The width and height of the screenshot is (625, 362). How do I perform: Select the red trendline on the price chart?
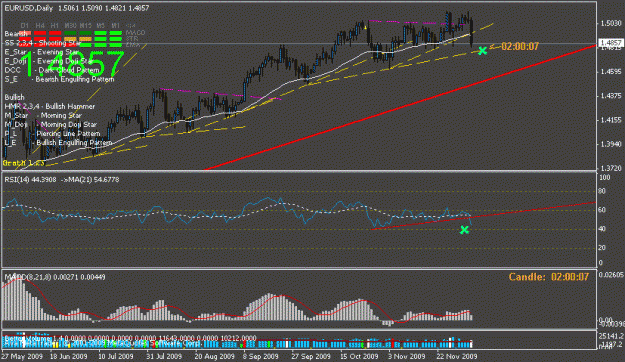point(400,108)
